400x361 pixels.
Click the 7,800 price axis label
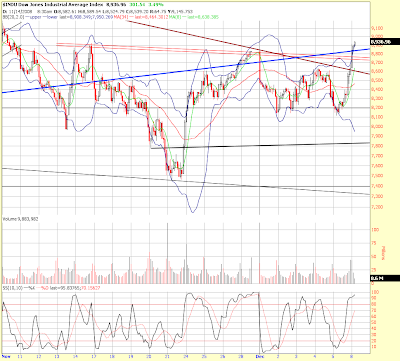tap(377, 146)
